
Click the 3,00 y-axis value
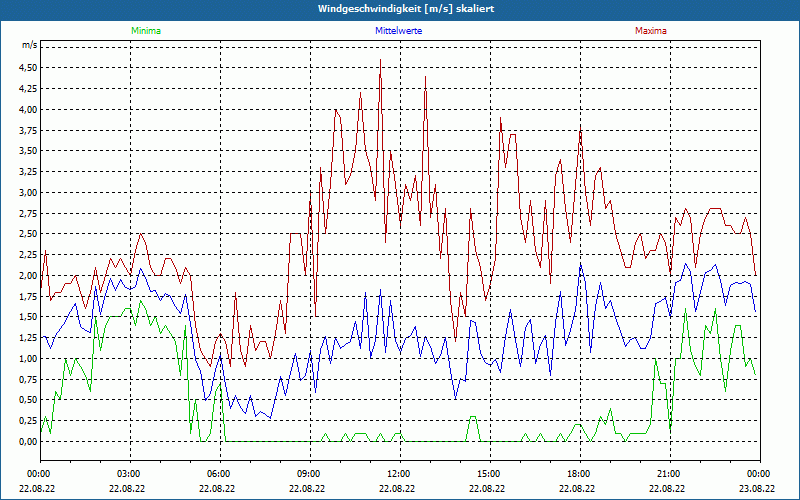point(28,193)
